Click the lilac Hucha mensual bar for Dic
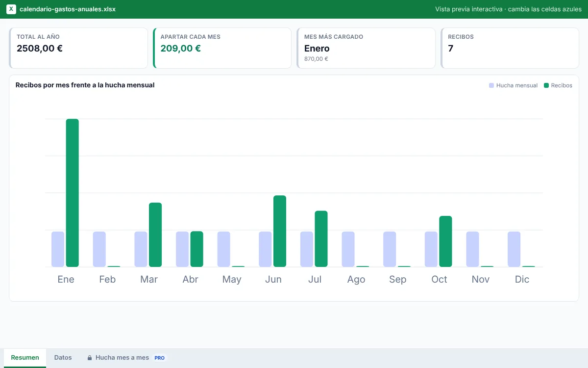Screen dimensions: 588x368 click(514, 249)
